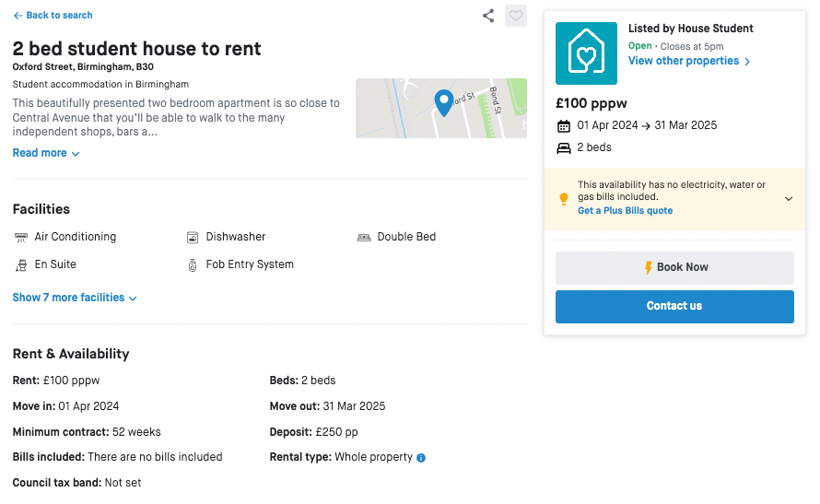Click the En Suite facility icon

click(x=21, y=265)
